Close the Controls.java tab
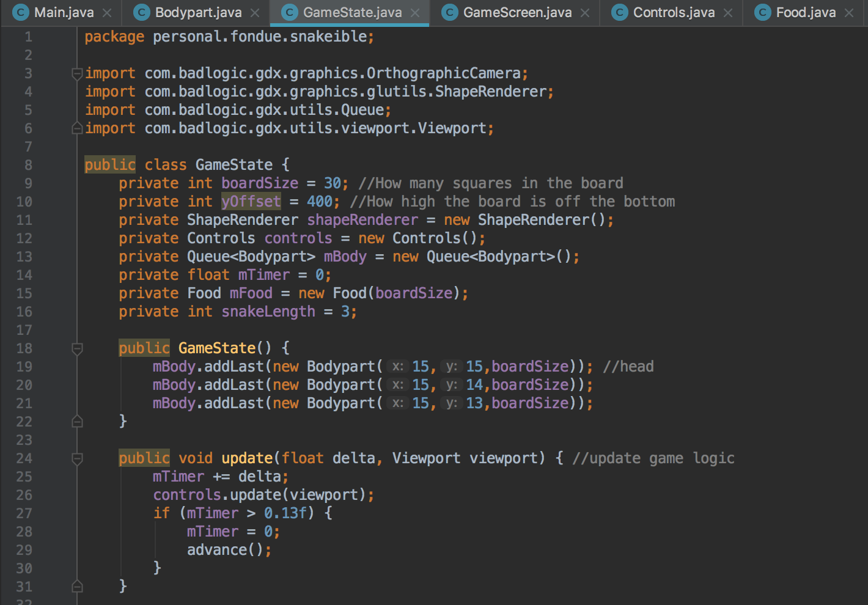The width and height of the screenshot is (868, 605). pos(728,13)
